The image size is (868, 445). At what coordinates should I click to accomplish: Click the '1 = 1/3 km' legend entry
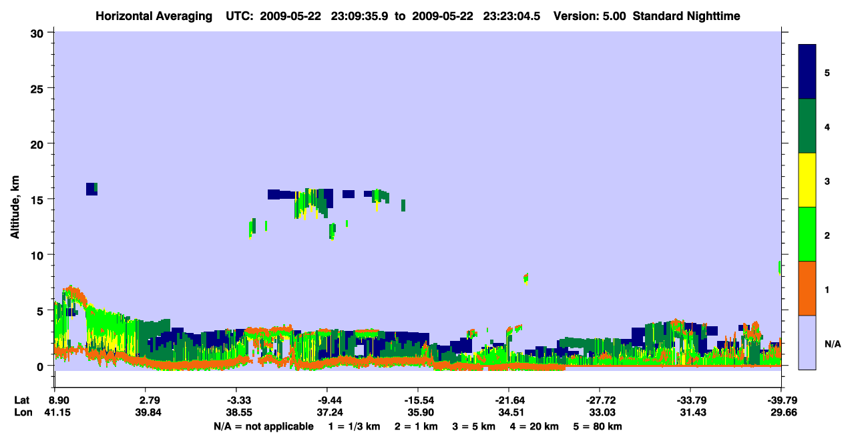pos(355,426)
